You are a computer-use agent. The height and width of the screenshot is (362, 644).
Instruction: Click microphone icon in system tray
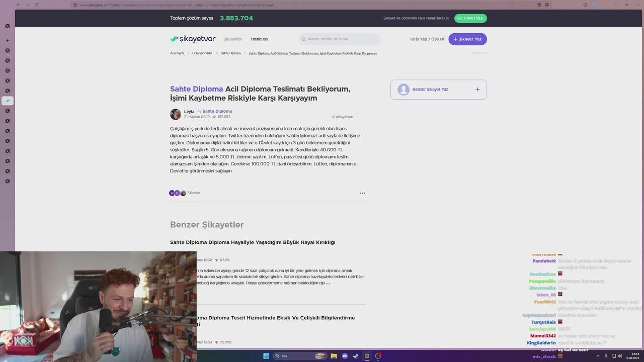(606, 356)
